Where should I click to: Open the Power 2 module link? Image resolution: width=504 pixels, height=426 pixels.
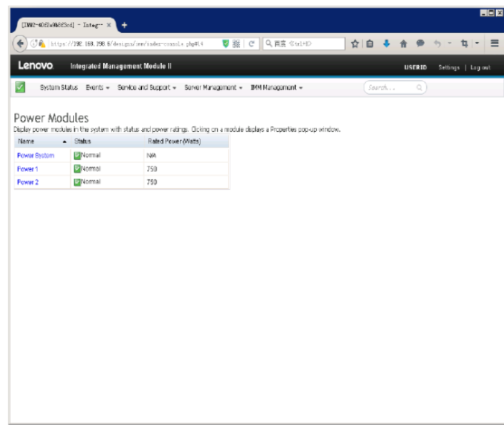click(x=28, y=182)
